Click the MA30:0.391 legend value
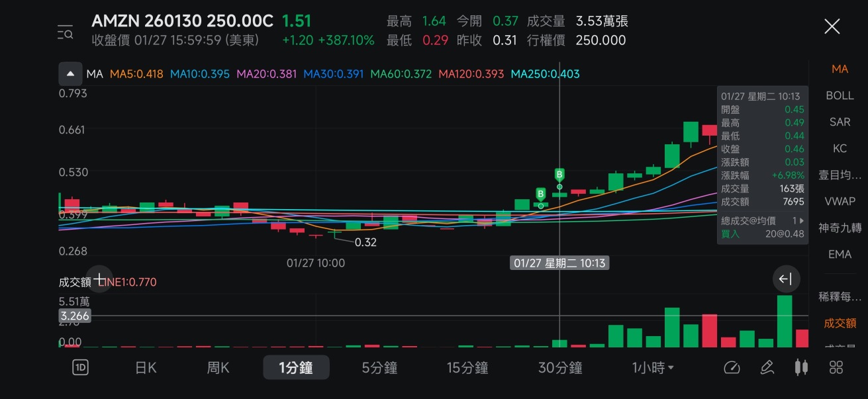Viewport: 868px width, 399px height. 334,74
